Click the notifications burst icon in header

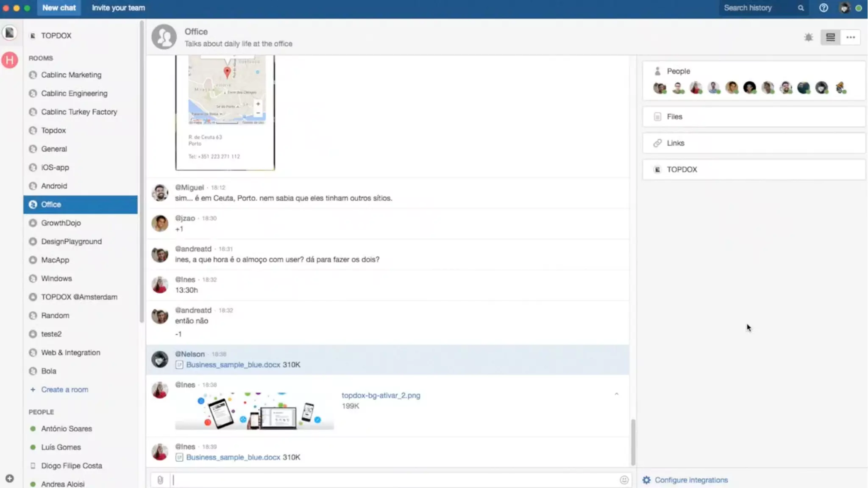(x=808, y=37)
